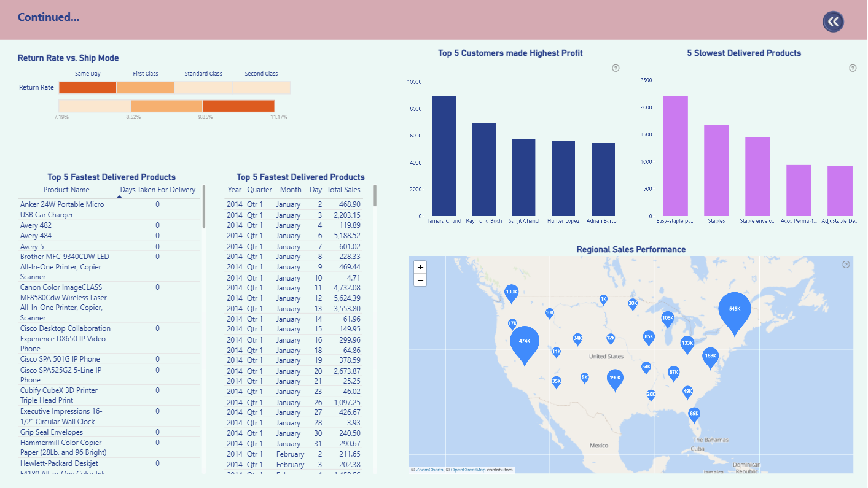Select the 474K map pin
Viewport: 868px width, 488px height.
click(x=525, y=344)
